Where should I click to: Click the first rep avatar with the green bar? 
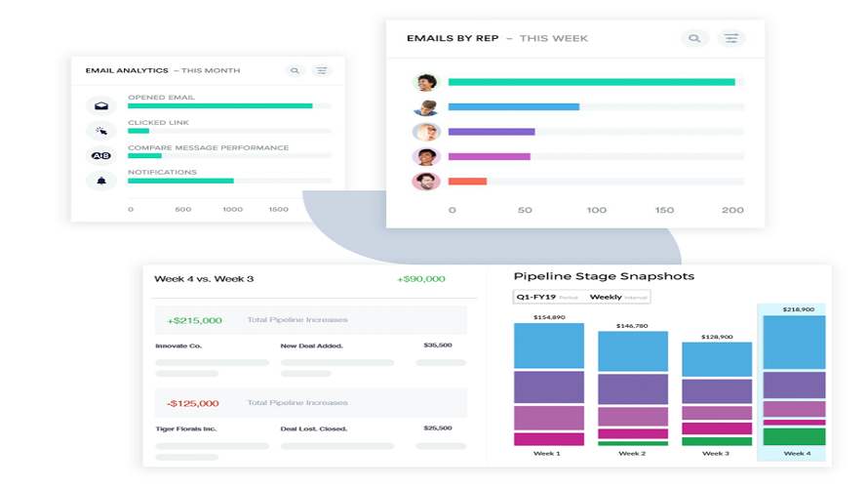click(425, 82)
